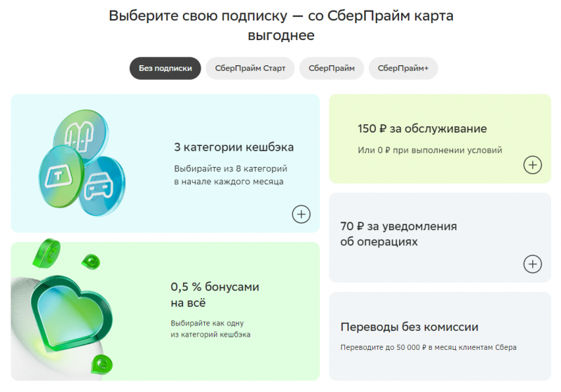This screenshot has height=392, width=561.
Task: Choose the СберПрайм+ tab
Action: (x=403, y=68)
